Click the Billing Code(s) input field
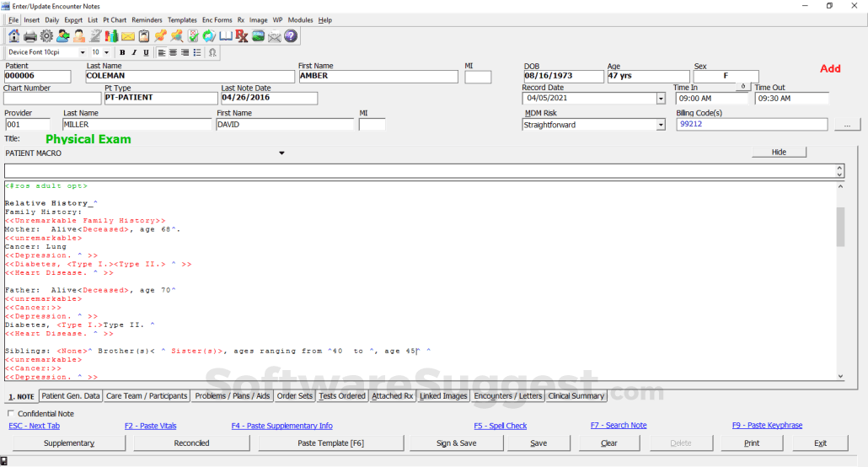868x467 pixels. tap(752, 125)
